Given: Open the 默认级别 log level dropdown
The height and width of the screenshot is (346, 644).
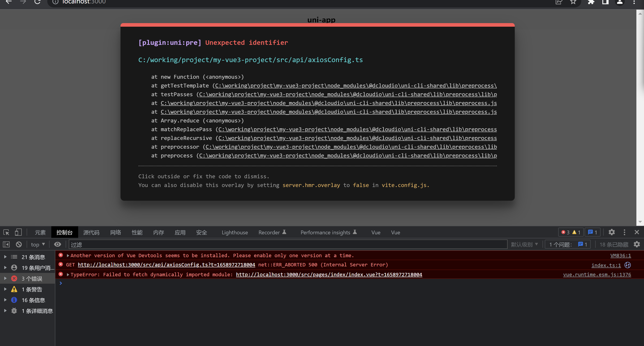Looking at the screenshot, I should (524, 244).
